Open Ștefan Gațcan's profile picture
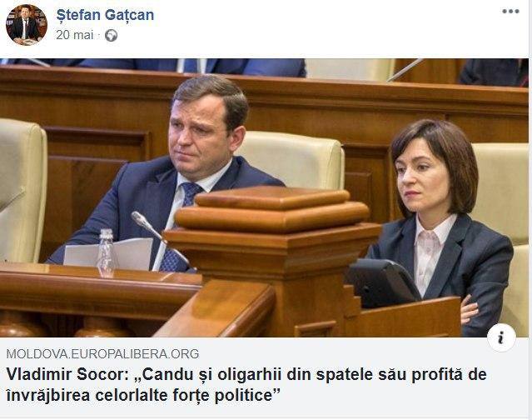Viewport: 532px width, 420px height. tap(27, 25)
